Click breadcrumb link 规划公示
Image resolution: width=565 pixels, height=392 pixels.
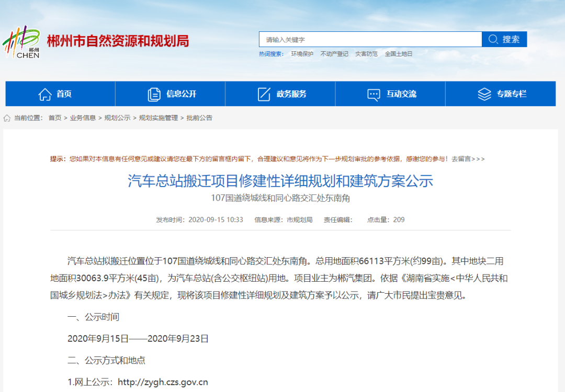point(118,118)
